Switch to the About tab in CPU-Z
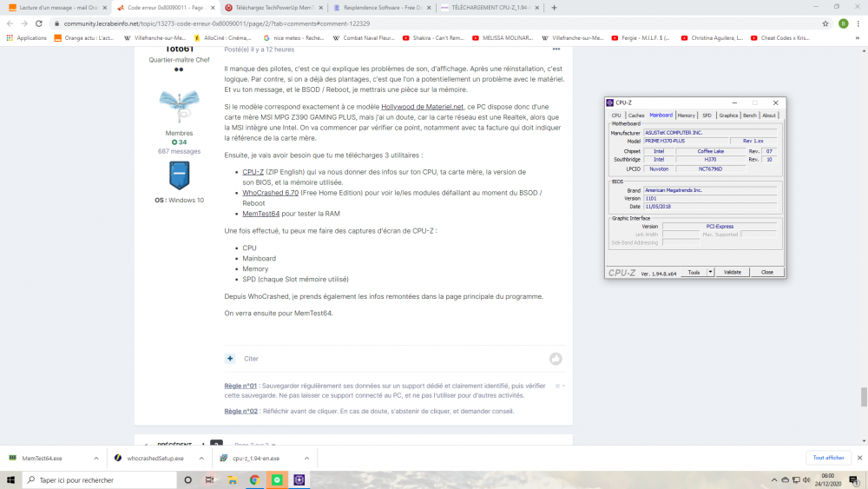The image size is (868, 489). (x=769, y=116)
